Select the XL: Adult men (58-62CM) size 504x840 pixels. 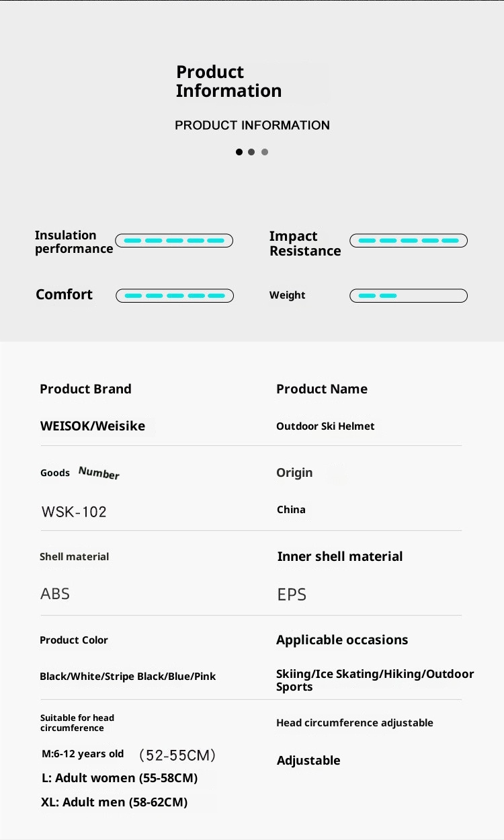pos(114,802)
